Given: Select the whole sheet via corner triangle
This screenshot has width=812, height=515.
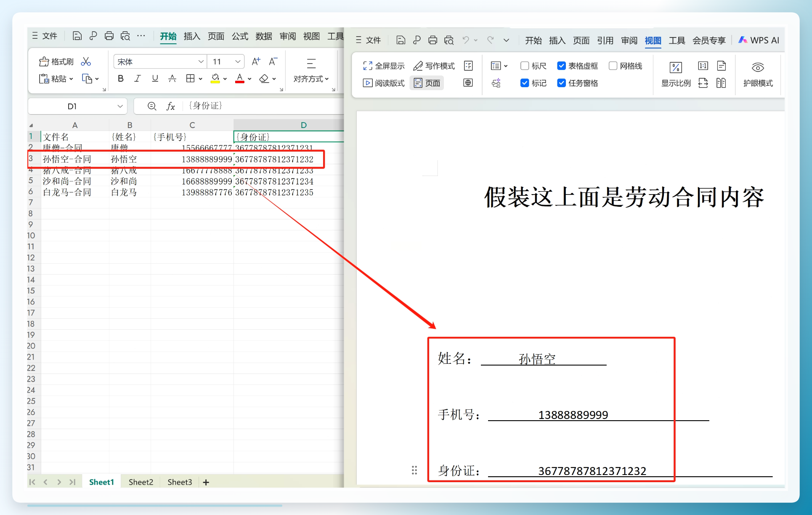Looking at the screenshot, I should (32, 125).
